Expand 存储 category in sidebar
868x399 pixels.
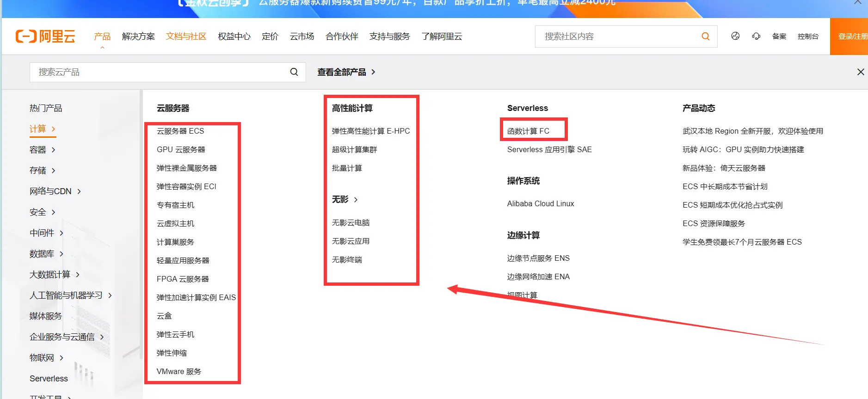(x=42, y=171)
